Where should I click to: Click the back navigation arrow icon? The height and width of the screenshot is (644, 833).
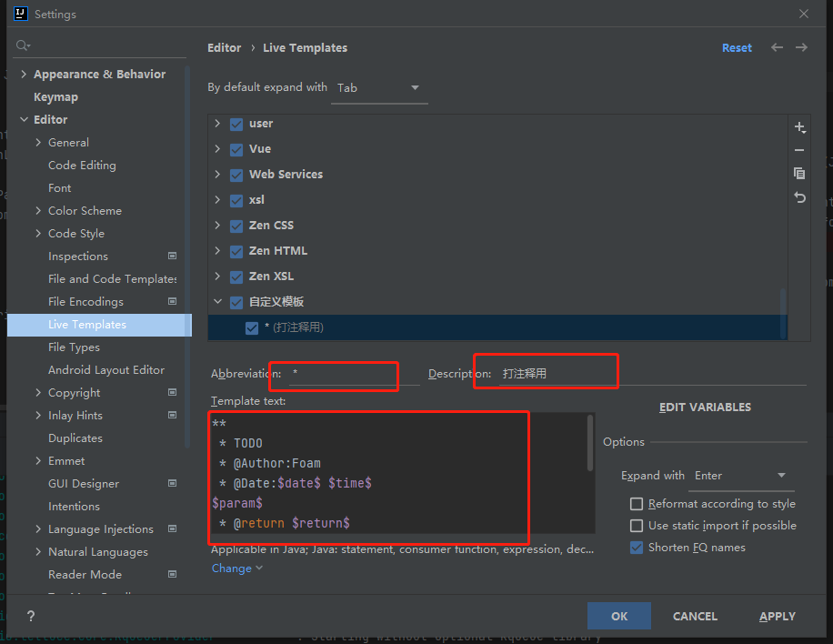point(777,47)
